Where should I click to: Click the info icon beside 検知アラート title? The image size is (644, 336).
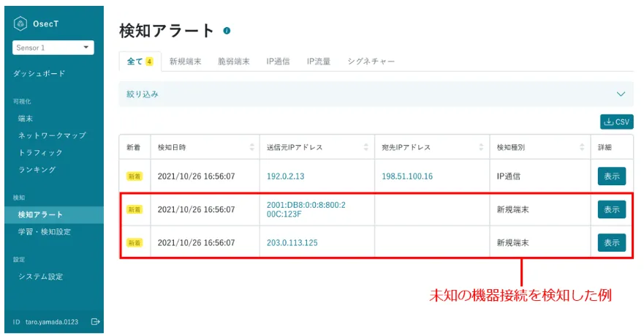[x=227, y=31]
